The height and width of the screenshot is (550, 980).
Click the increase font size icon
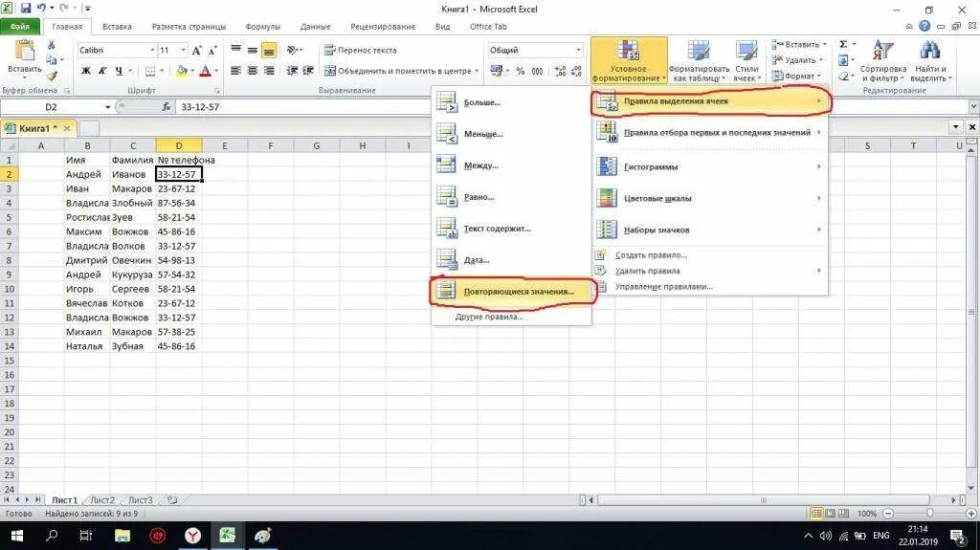(197, 50)
